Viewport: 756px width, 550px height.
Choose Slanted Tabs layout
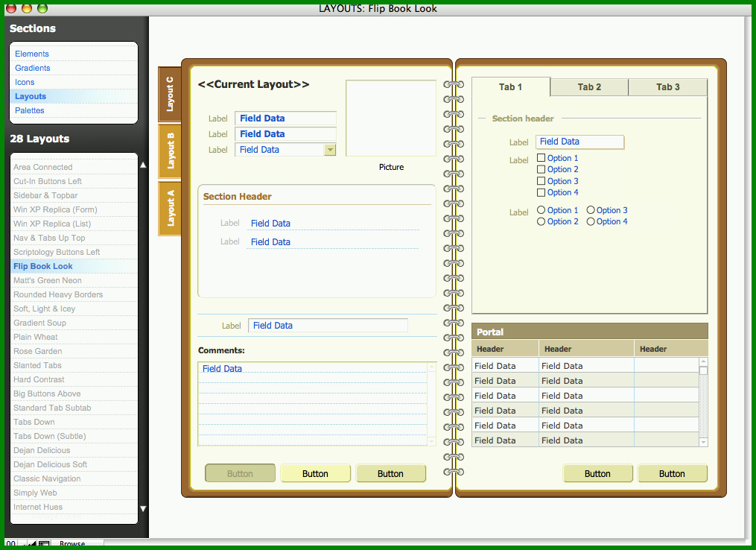pyautogui.click(x=74, y=365)
